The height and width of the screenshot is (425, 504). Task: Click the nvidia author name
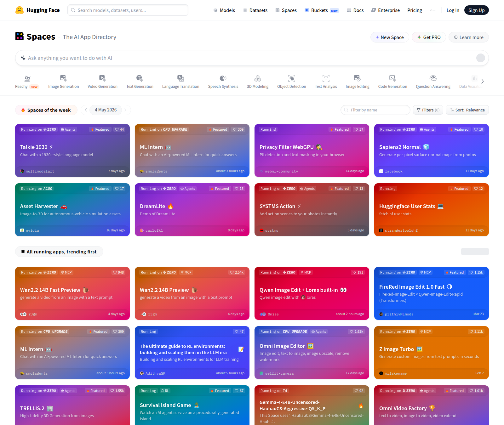tap(32, 230)
